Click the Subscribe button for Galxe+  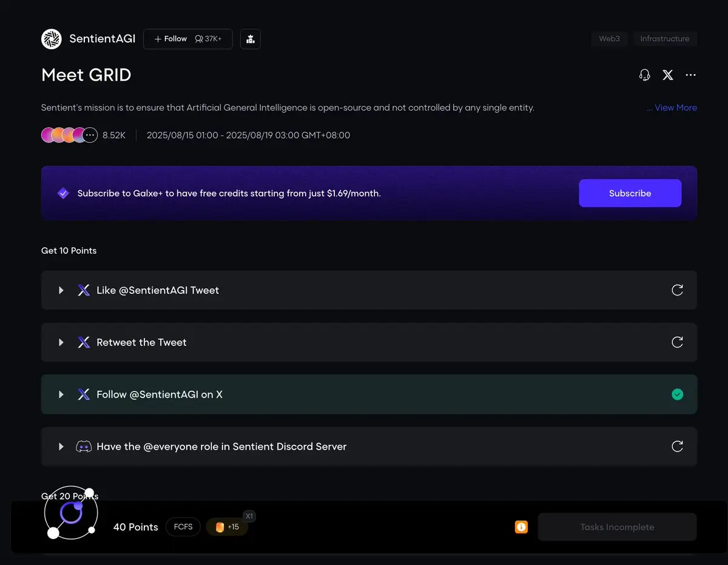coord(630,193)
